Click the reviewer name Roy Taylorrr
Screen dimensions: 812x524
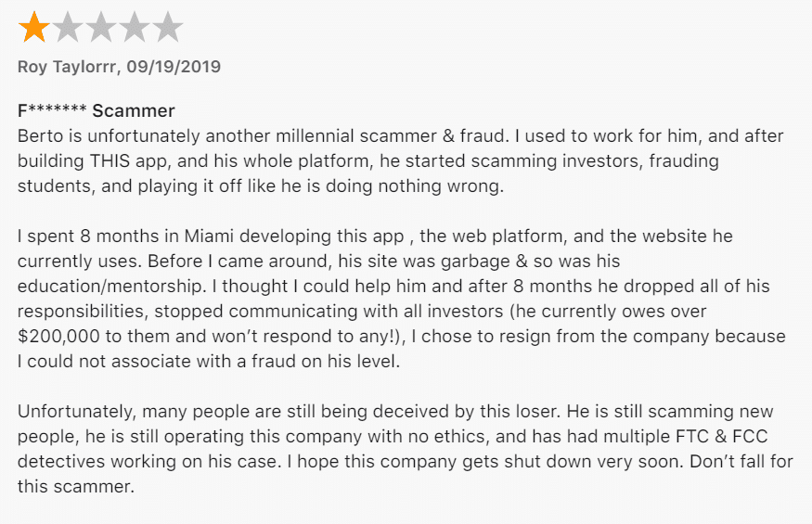(x=66, y=68)
